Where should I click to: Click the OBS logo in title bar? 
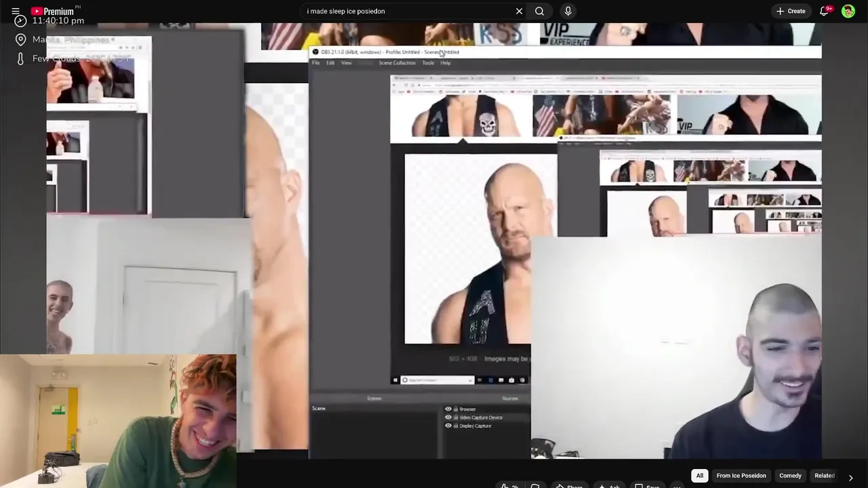(x=315, y=52)
